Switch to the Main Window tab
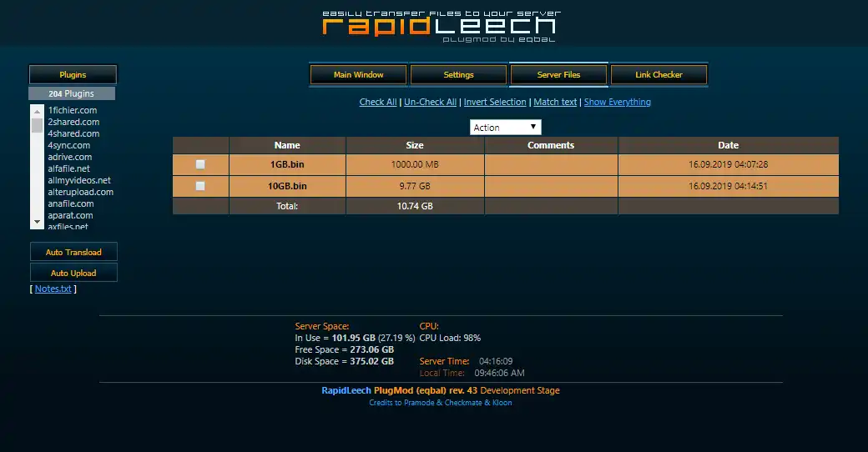Viewport: 868px width, 452px height. point(358,75)
